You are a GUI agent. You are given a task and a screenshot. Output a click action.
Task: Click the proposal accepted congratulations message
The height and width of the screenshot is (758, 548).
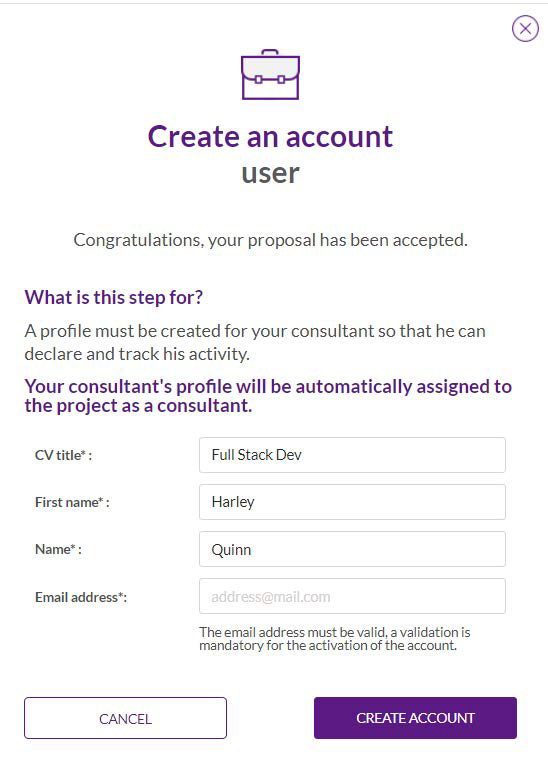(x=270, y=240)
